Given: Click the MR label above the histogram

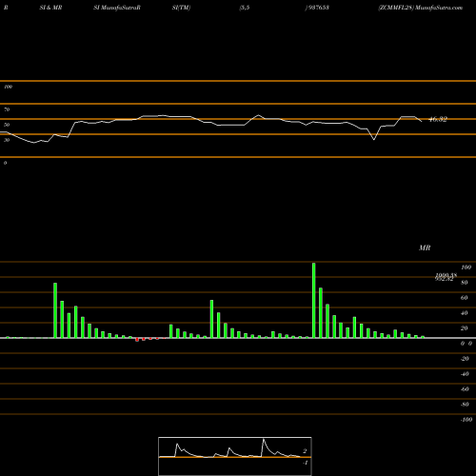Looking at the screenshot, I should tap(425, 248).
